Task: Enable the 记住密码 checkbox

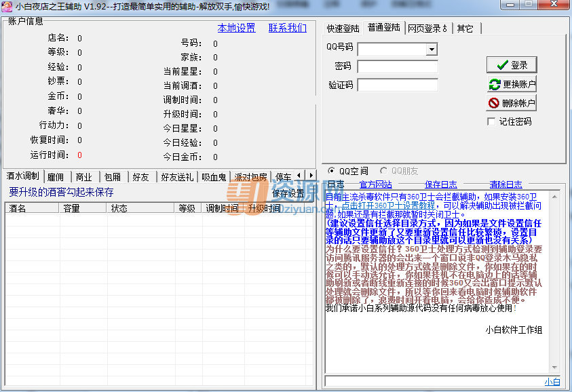Action: tap(491, 121)
